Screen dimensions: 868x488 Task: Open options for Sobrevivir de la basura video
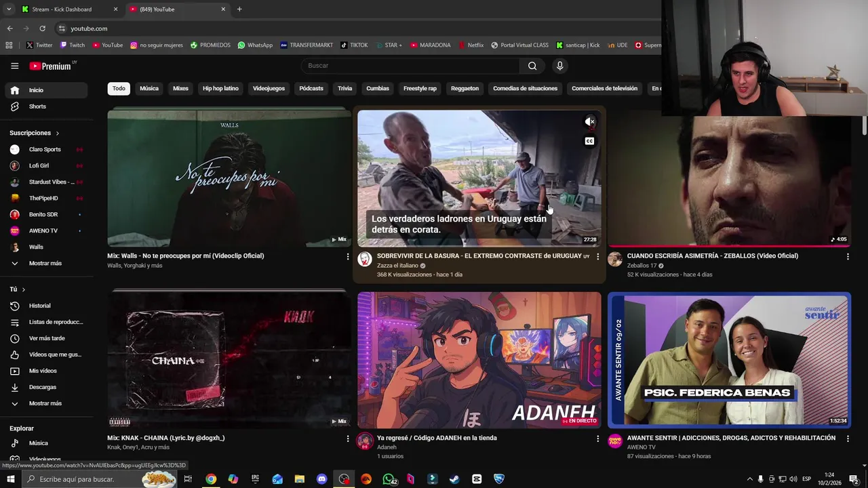[597, 257]
